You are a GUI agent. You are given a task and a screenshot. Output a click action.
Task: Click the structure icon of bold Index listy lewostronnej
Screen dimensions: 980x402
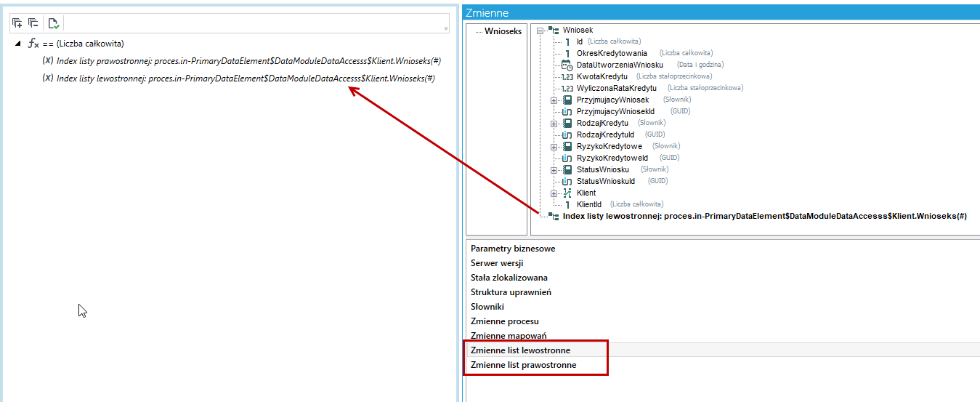(x=555, y=216)
